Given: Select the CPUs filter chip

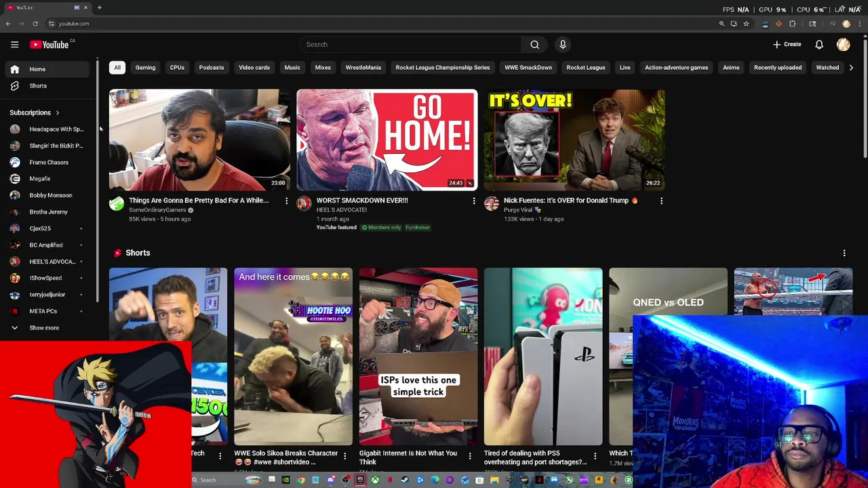Looking at the screenshot, I should pos(177,67).
